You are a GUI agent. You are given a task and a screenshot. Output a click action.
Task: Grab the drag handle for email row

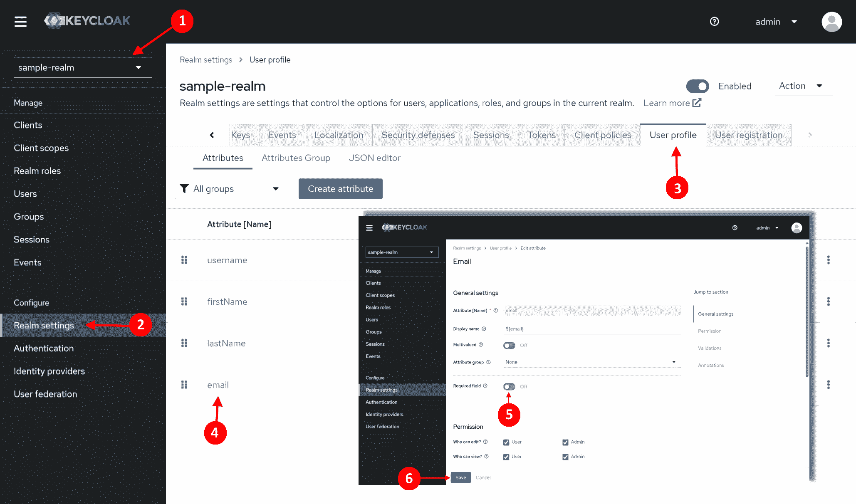[184, 385]
